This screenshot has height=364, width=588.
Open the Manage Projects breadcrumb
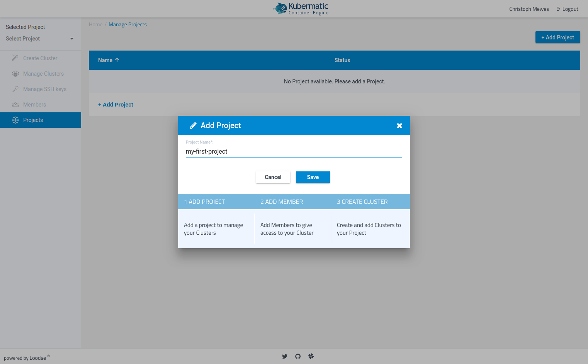(x=127, y=24)
